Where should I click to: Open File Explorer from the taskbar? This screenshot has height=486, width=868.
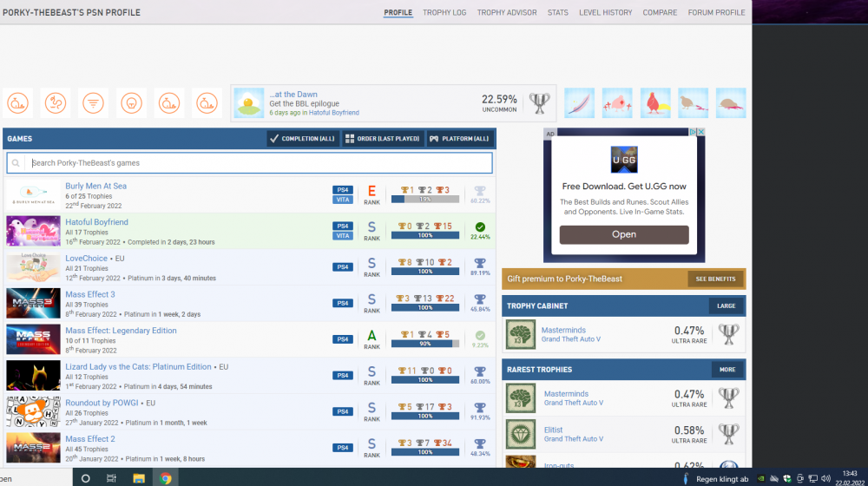(x=138, y=478)
